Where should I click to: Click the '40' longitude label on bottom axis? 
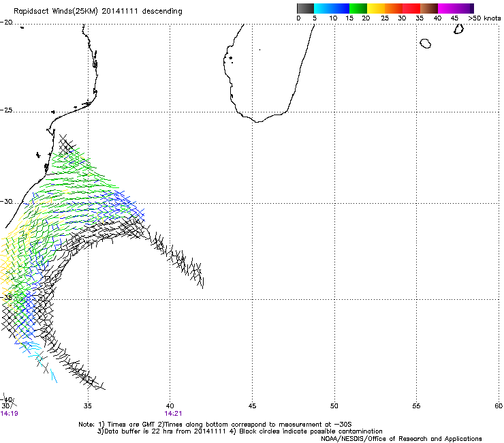tap(170, 406)
